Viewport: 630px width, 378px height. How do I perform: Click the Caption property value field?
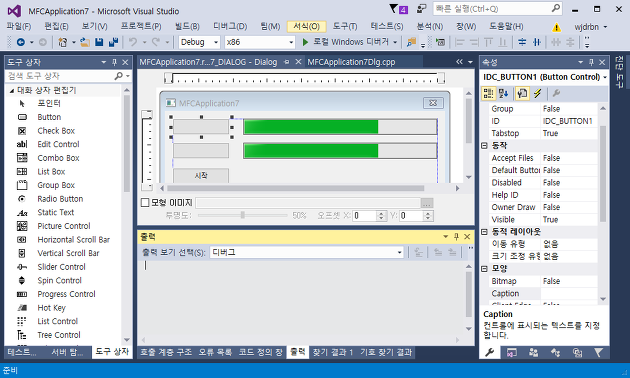[x=569, y=294]
